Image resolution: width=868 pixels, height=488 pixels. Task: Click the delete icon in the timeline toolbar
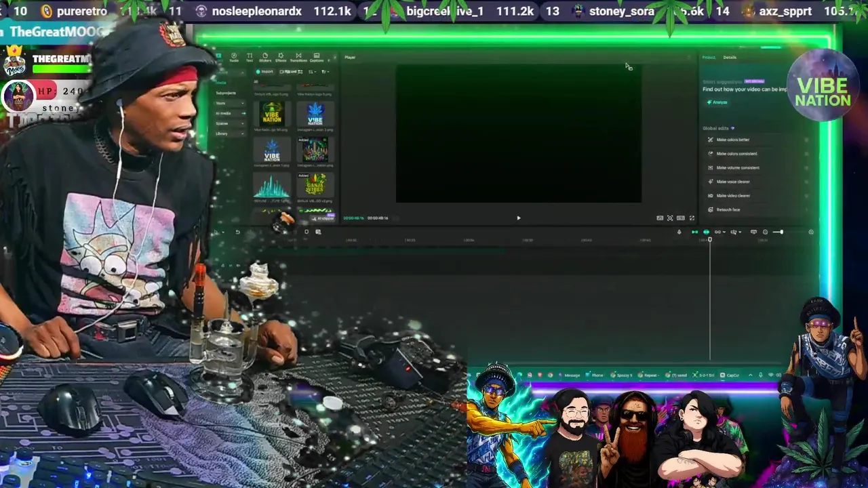(307, 232)
